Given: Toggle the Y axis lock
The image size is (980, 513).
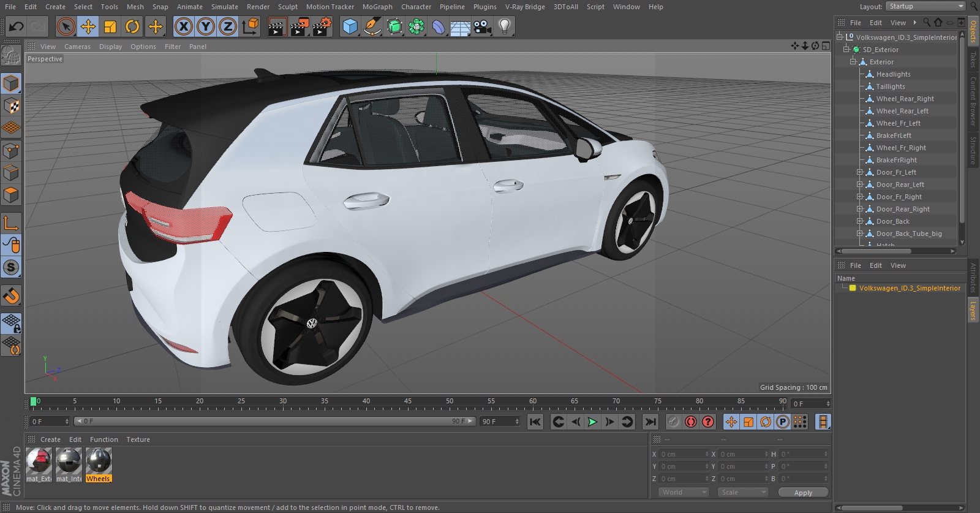Looking at the screenshot, I should click(x=206, y=26).
